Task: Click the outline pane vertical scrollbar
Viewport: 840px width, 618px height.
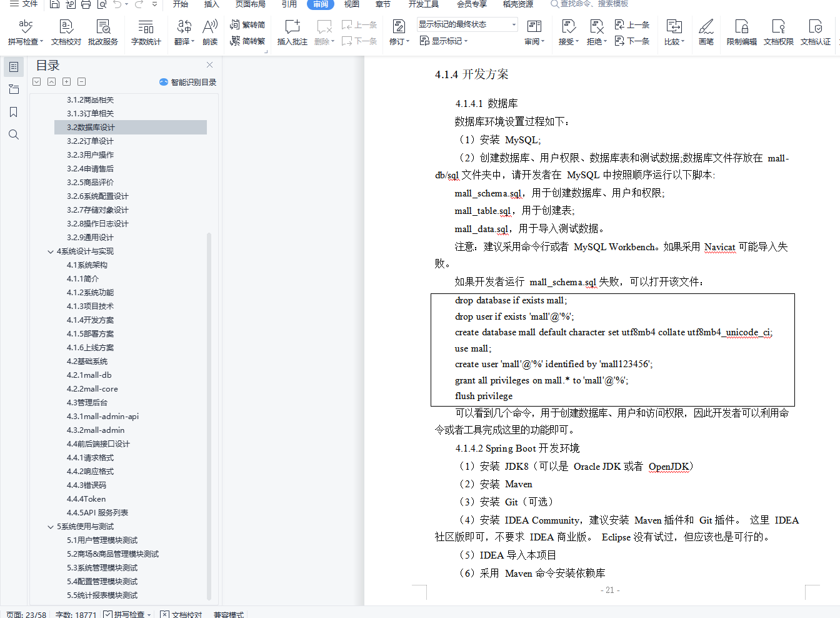Action: pos(209,416)
